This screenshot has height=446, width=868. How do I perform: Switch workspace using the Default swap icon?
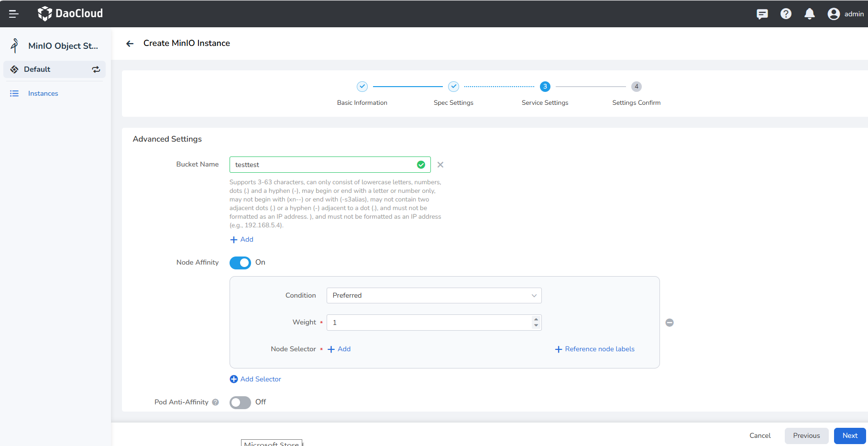click(96, 69)
